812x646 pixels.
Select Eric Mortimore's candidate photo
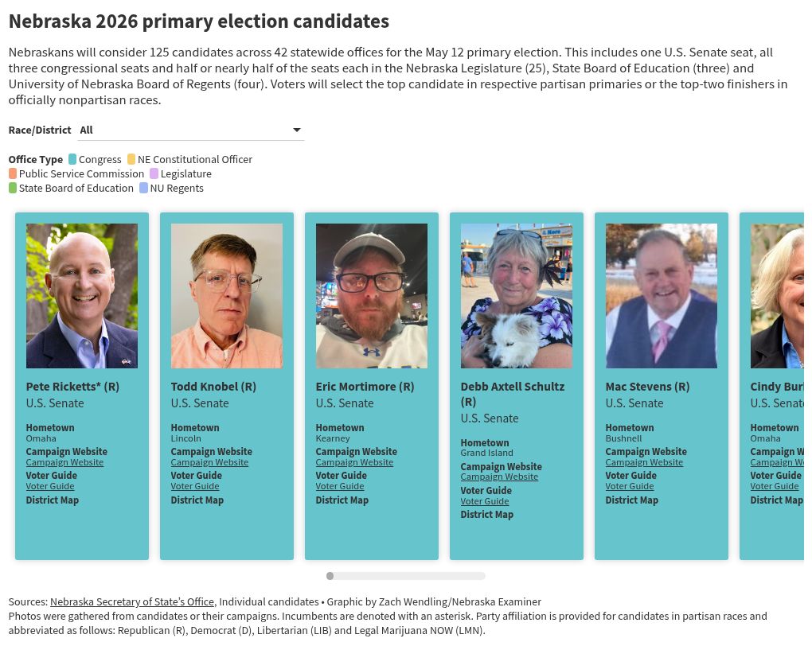372,295
